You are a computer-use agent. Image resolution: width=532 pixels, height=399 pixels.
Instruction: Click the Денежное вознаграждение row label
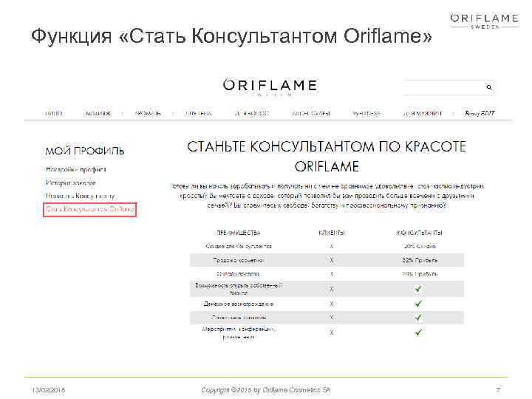(239, 304)
